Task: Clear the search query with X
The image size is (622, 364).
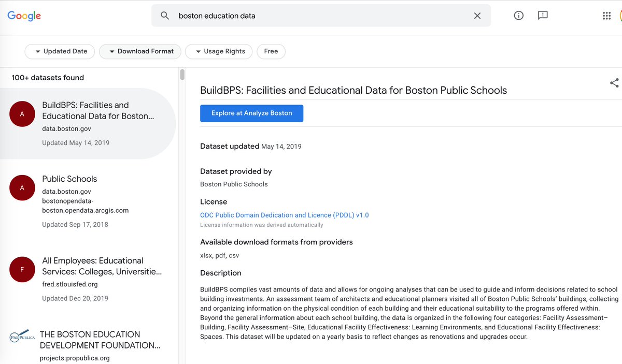Action: 477,16
